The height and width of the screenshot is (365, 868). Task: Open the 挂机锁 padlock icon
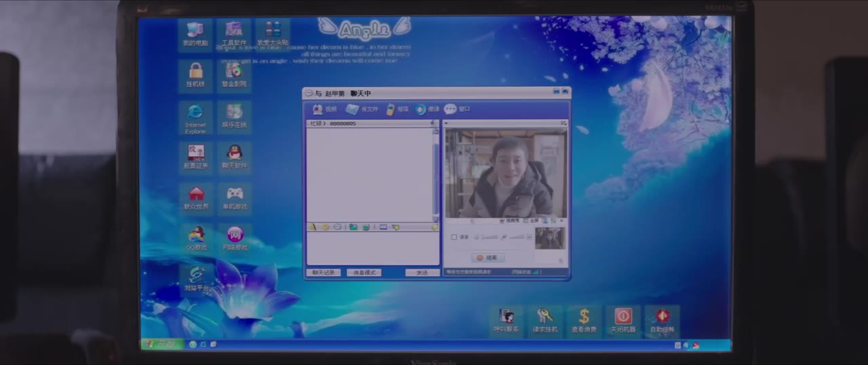click(x=195, y=76)
